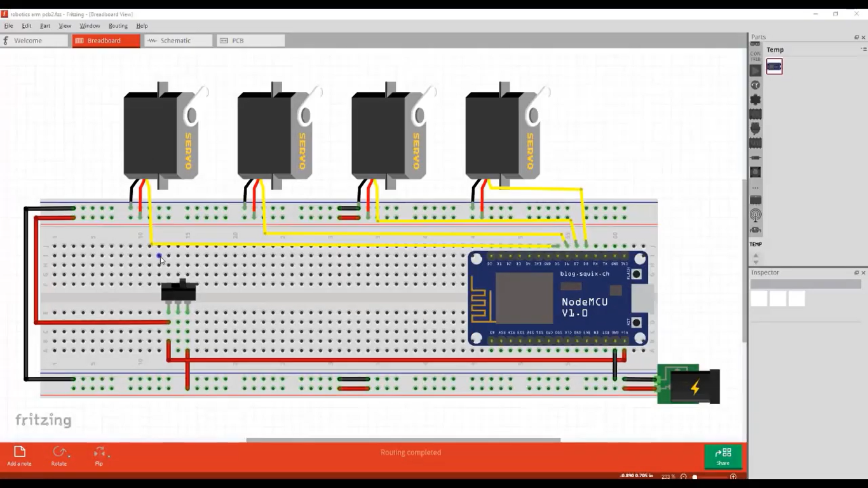Select the NodeMCU V1.0 board
The image size is (868, 488).
[x=558, y=299]
